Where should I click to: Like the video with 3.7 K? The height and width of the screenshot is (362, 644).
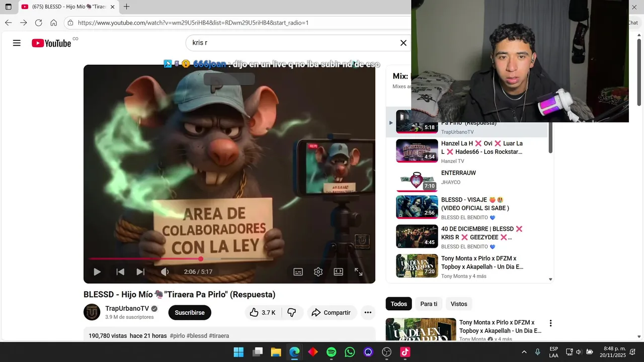point(263,313)
